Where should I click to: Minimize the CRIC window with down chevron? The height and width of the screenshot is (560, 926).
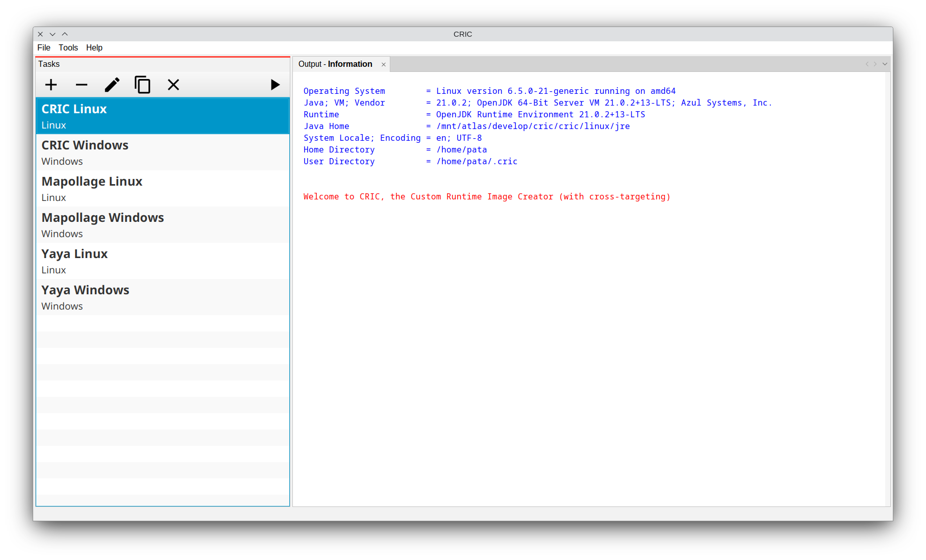(53, 34)
